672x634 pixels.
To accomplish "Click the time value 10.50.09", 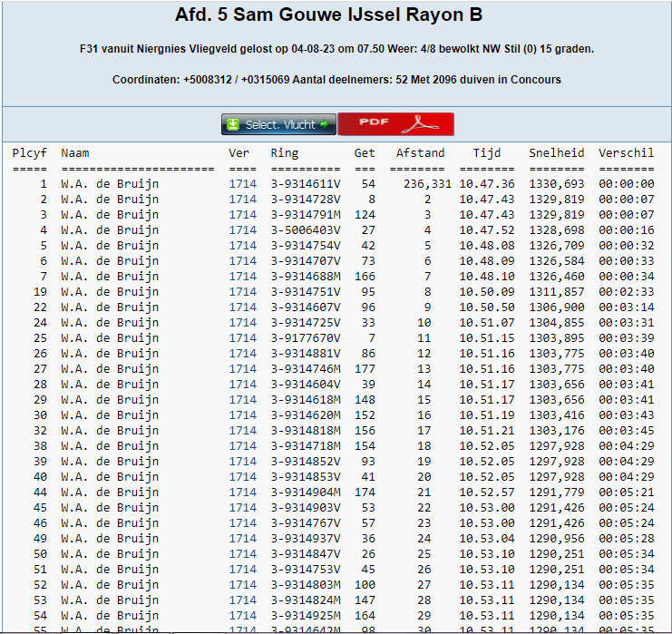I will (x=487, y=292).
